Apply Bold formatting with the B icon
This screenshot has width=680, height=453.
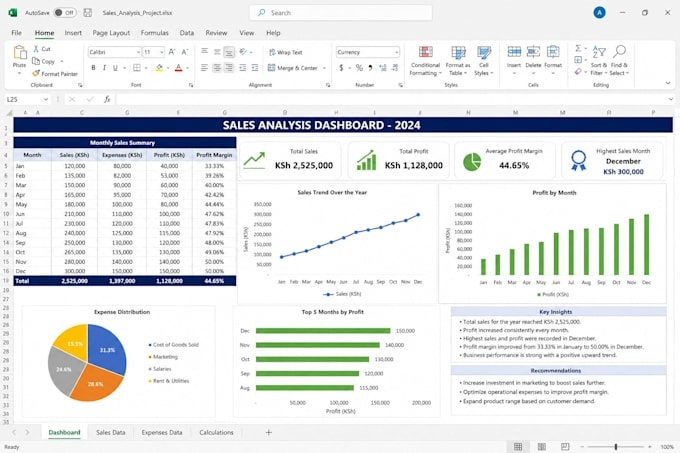[93, 68]
